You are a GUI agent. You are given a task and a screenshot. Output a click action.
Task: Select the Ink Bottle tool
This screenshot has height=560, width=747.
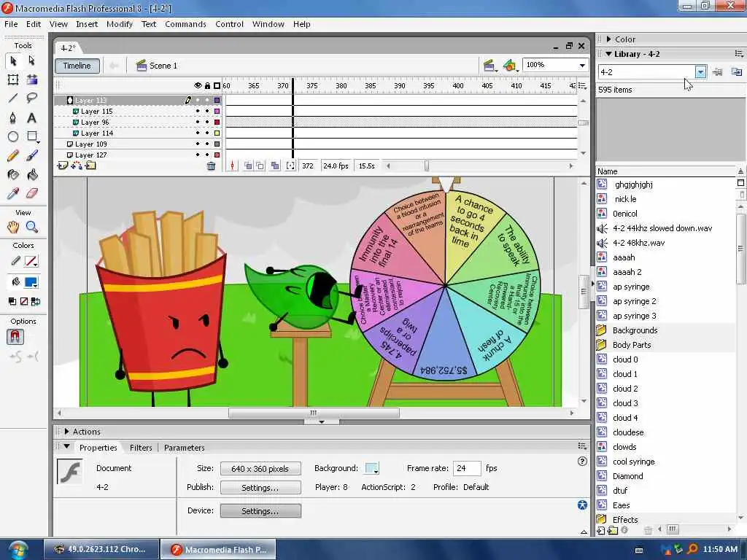[13, 175]
